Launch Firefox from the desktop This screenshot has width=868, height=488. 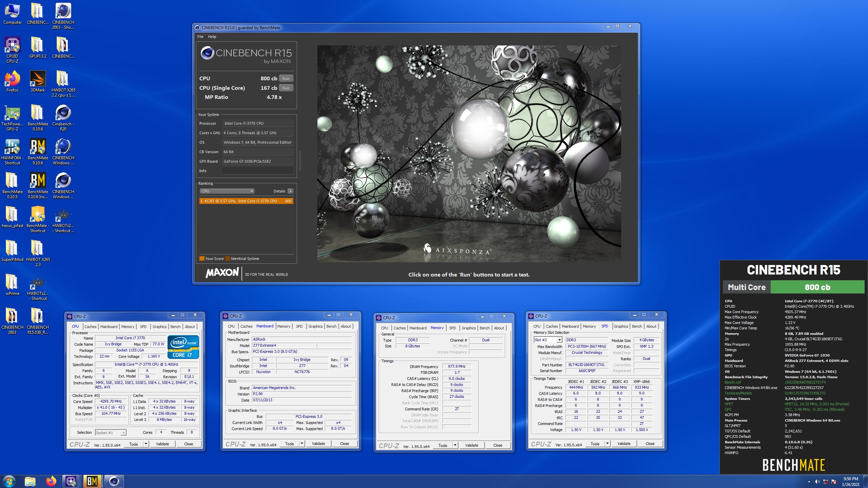[13, 81]
